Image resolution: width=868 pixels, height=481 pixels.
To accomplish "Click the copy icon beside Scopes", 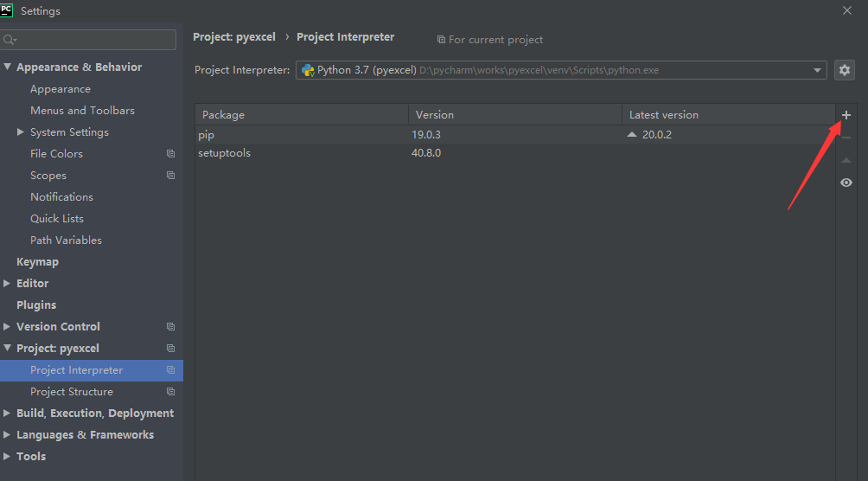I will (170, 175).
